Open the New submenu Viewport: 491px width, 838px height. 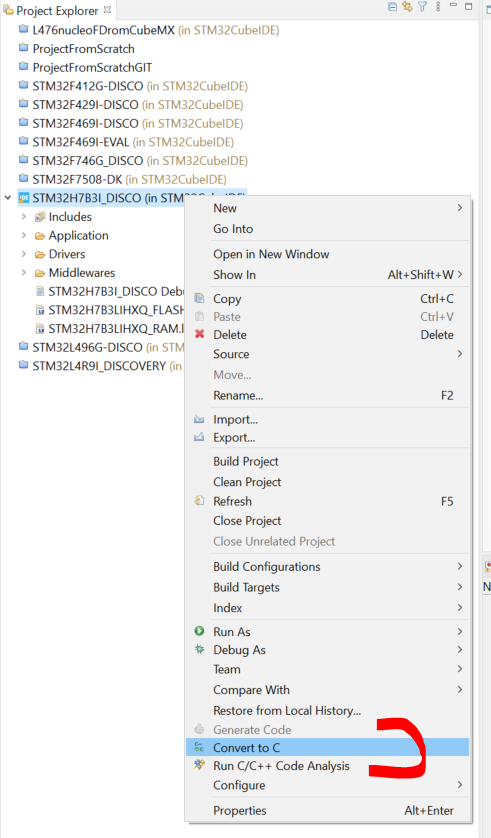pos(328,208)
